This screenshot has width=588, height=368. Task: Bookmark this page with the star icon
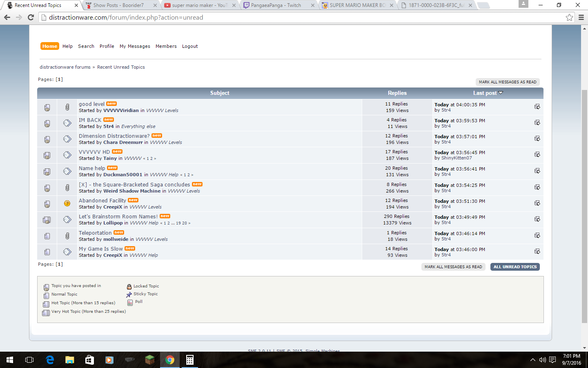(569, 17)
